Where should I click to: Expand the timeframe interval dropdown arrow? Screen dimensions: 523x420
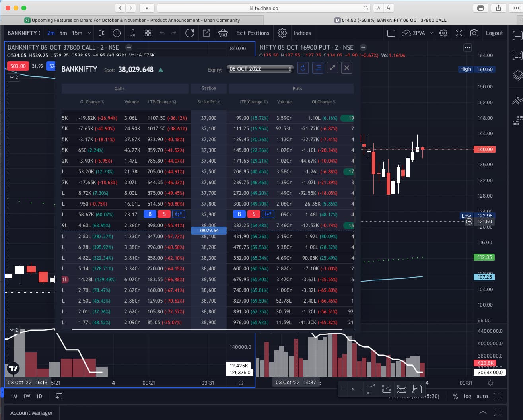coord(89,33)
